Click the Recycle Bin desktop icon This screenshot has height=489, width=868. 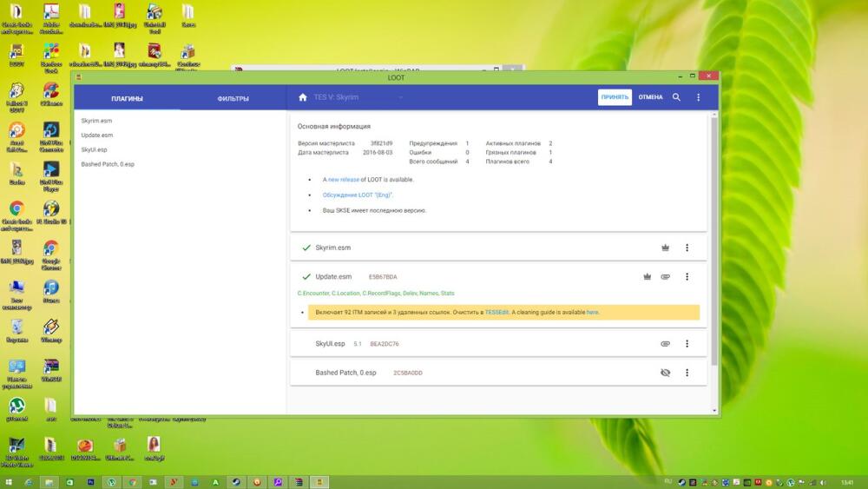pyautogui.click(x=16, y=331)
